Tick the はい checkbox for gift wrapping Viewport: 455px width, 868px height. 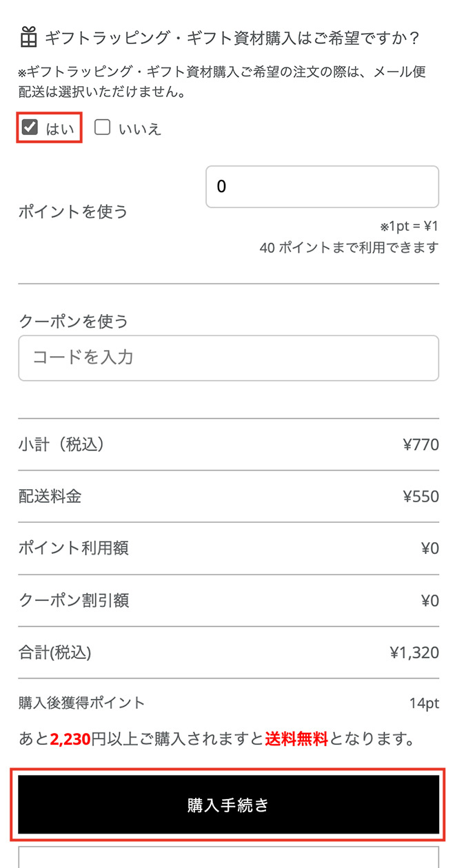pyautogui.click(x=30, y=127)
